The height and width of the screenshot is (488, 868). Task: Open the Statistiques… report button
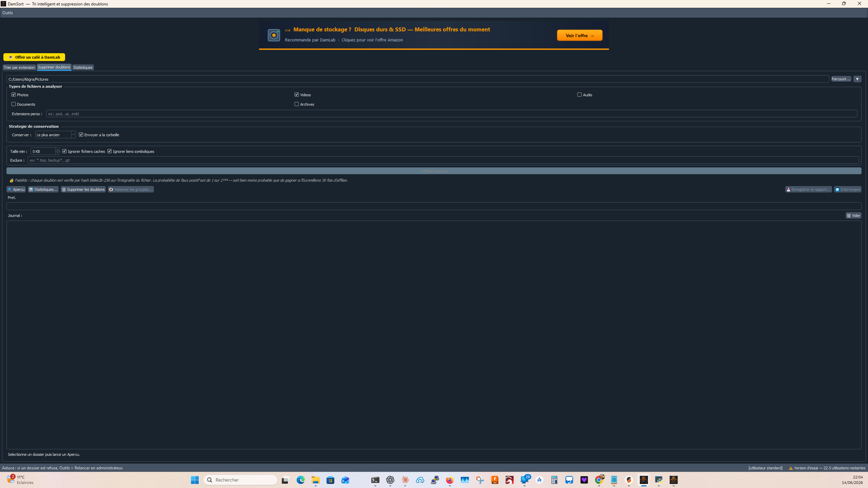(43, 189)
